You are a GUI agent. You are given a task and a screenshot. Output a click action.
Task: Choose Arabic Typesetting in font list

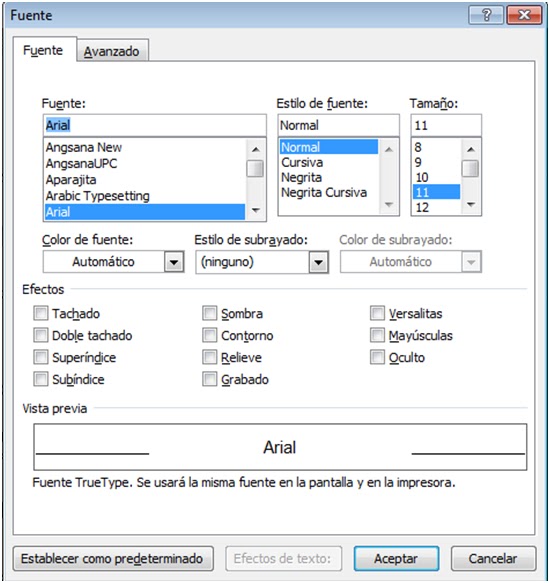[145, 196]
